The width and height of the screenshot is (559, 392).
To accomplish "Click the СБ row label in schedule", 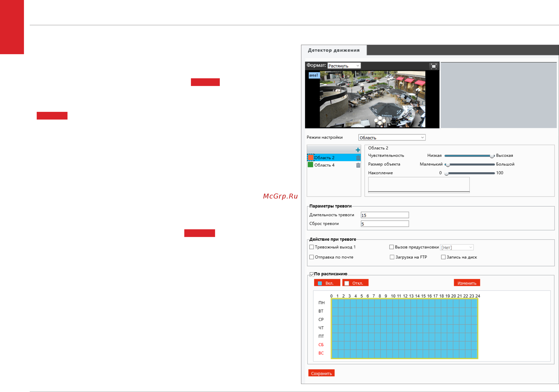I will pyautogui.click(x=321, y=345).
